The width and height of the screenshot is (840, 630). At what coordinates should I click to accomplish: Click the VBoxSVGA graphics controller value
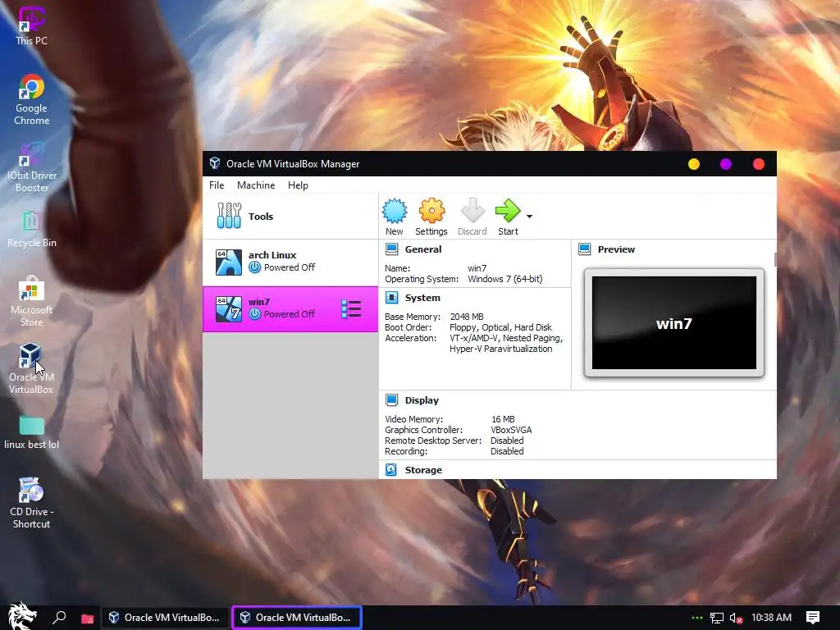click(511, 430)
